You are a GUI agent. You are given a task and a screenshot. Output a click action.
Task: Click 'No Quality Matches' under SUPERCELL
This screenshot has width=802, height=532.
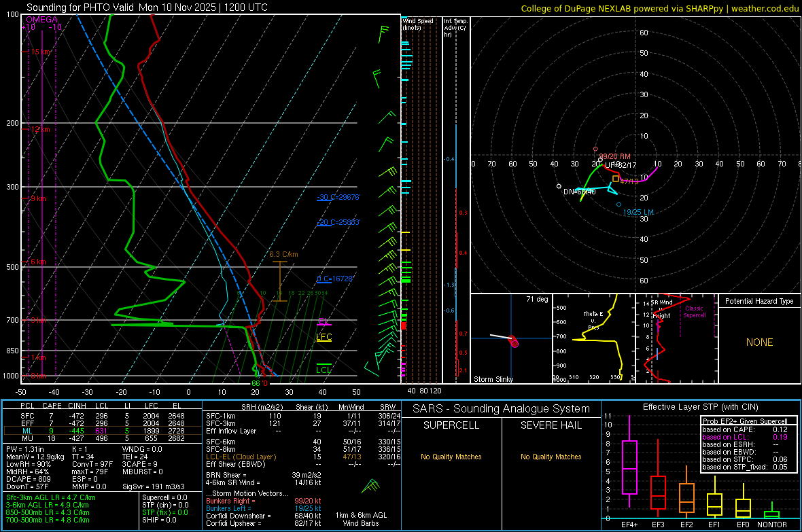451,457
